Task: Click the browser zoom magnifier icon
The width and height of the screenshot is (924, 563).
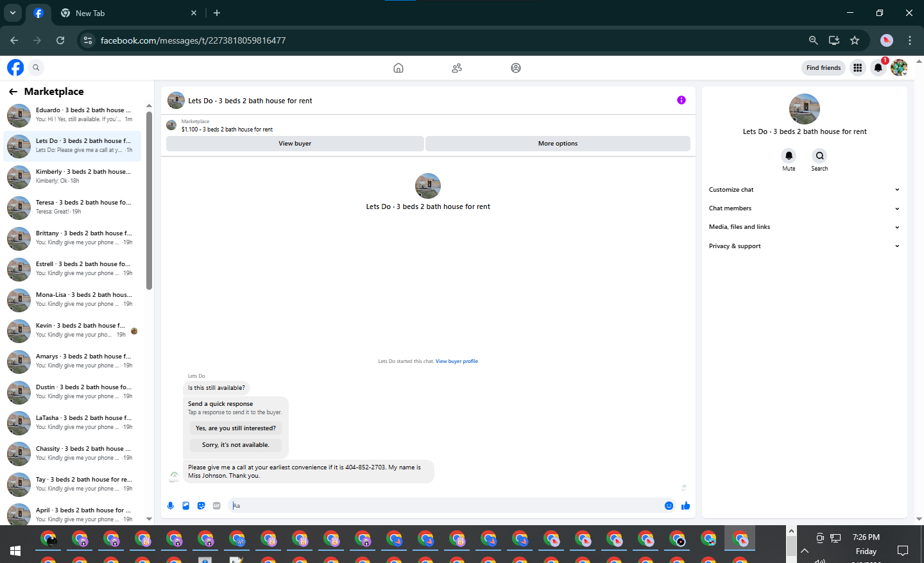Action: tap(814, 40)
